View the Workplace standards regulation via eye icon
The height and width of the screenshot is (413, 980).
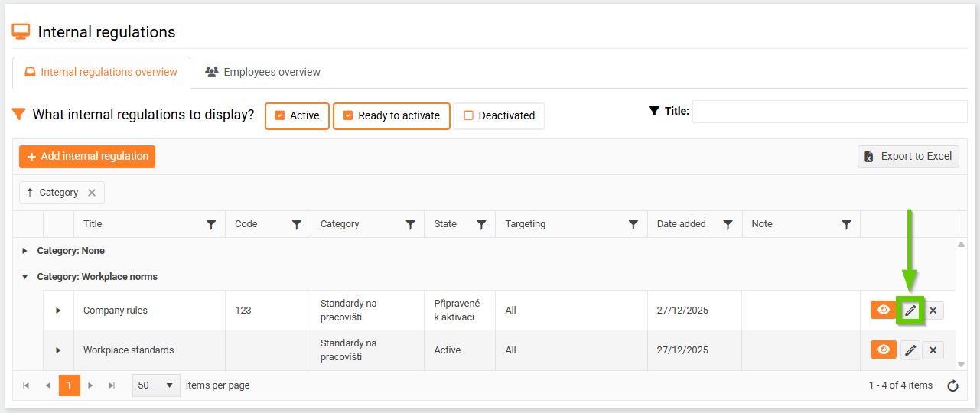click(x=883, y=350)
